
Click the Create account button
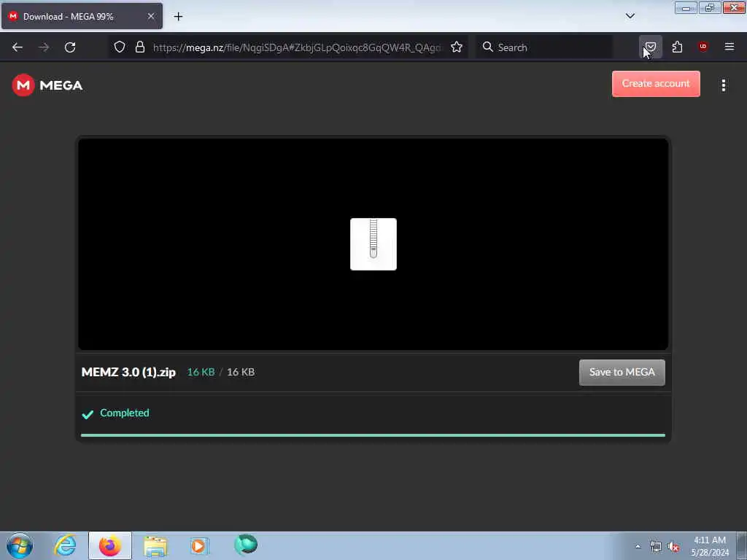[x=656, y=84]
